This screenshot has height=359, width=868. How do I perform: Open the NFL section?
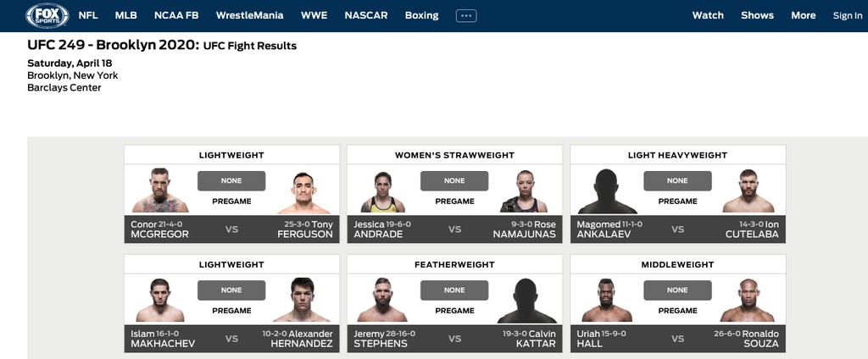(x=87, y=15)
